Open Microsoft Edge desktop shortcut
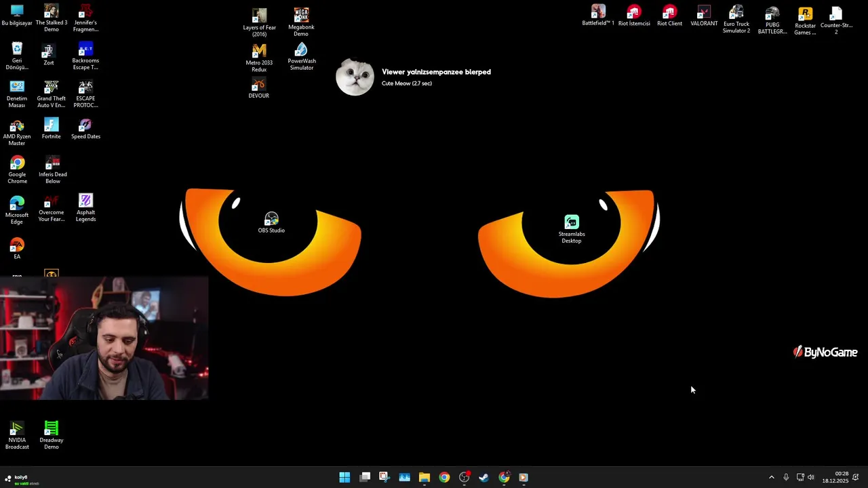This screenshot has height=488, width=868. 17,210
